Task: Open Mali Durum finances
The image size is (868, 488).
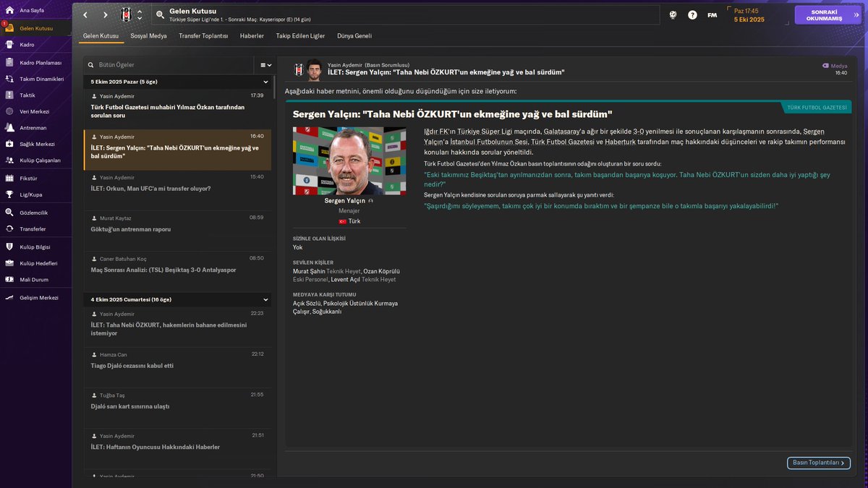Action: click(36, 279)
